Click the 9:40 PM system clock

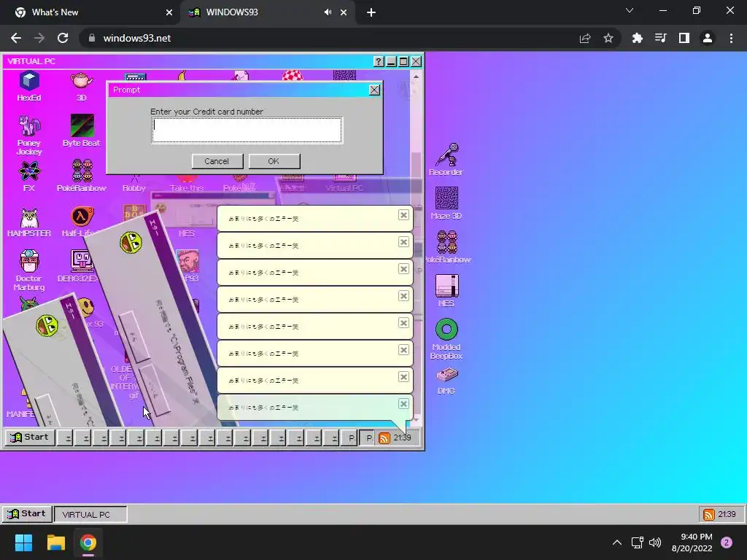pos(692,542)
